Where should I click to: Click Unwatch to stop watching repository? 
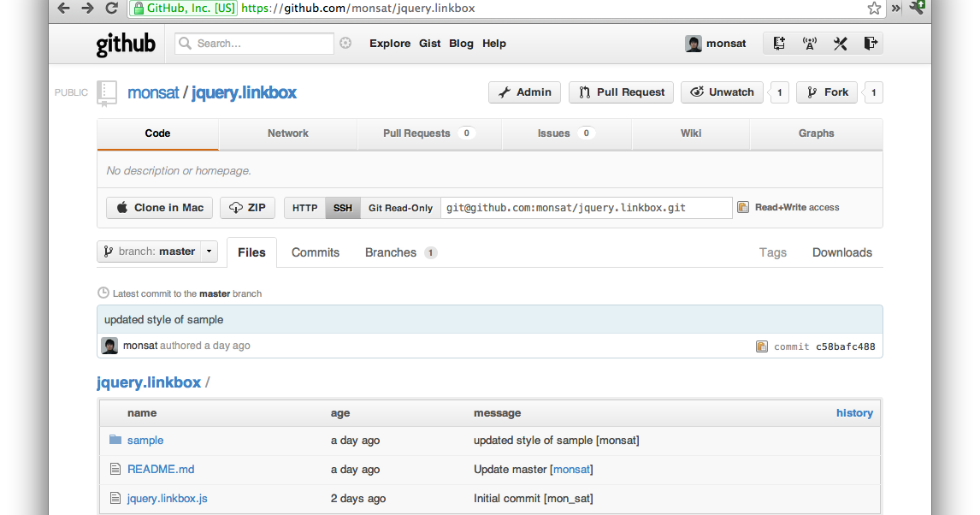click(722, 92)
